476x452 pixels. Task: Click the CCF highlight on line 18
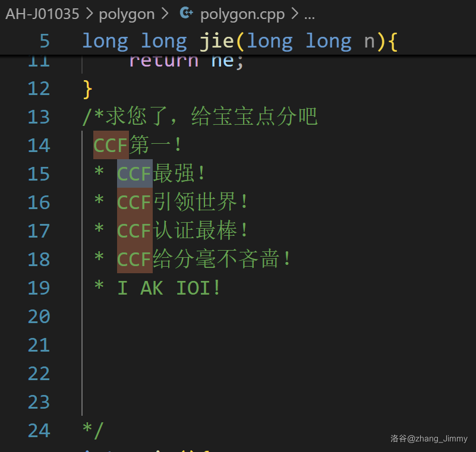coord(134,260)
